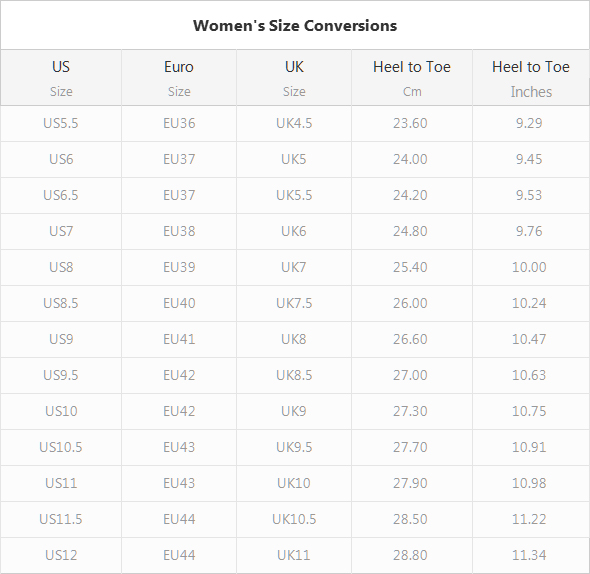Select the EU36 cell
Screen dimensions: 590x574
[179, 123]
